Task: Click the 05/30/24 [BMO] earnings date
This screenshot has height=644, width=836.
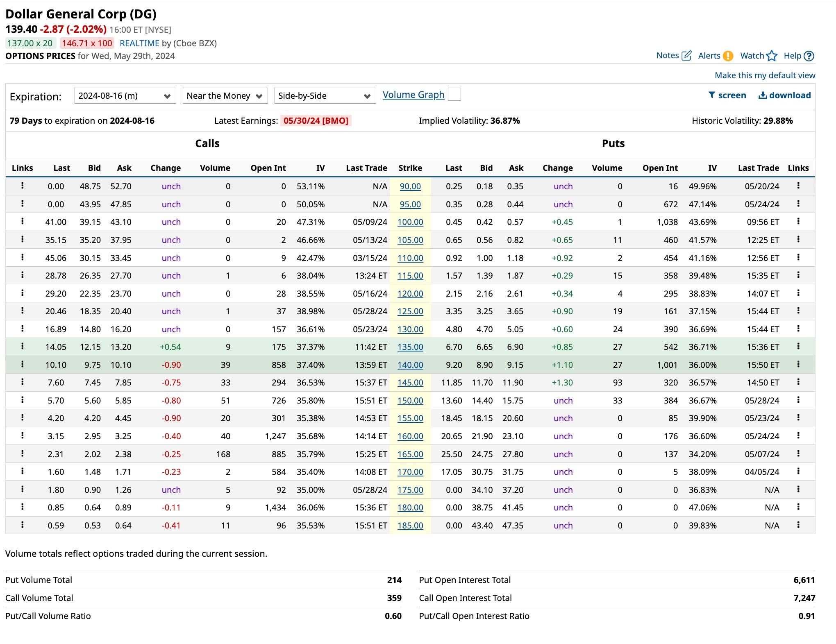Action: (316, 121)
